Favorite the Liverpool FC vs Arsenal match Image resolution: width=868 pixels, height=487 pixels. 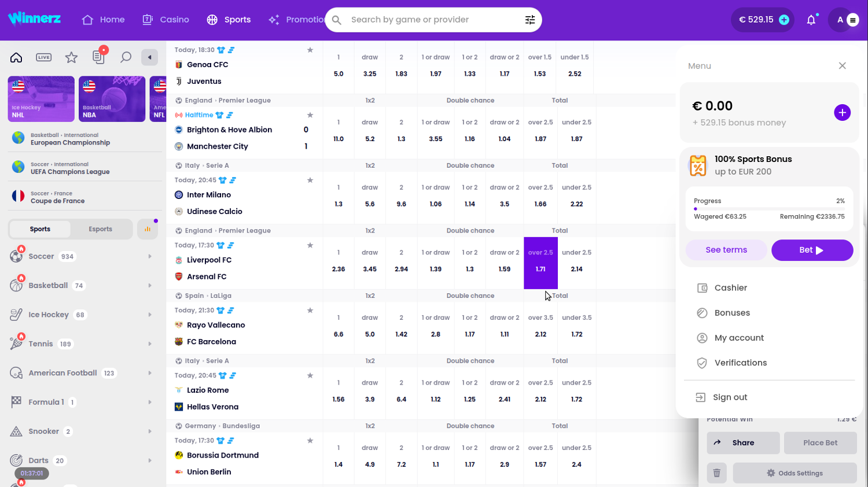pyautogui.click(x=310, y=245)
